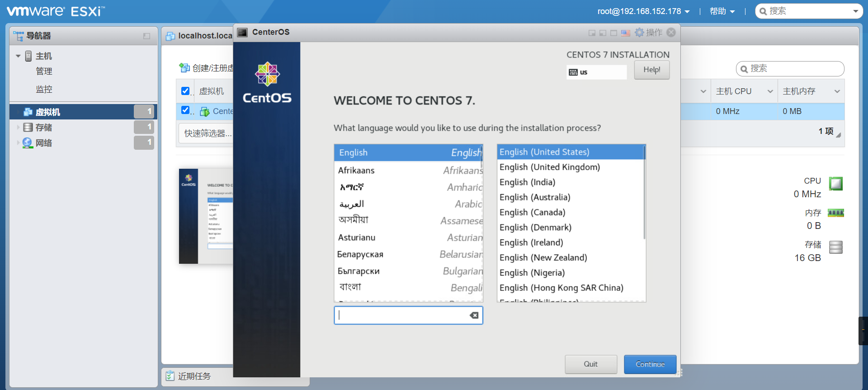Screen dimensions: 868x390
Task: Click the second console window-size icon
Action: click(603, 33)
